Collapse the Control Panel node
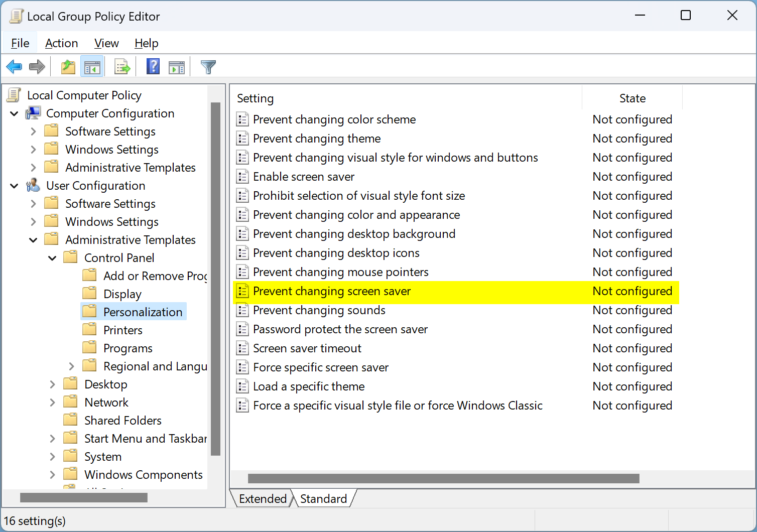757x532 pixels. point(52,258)
